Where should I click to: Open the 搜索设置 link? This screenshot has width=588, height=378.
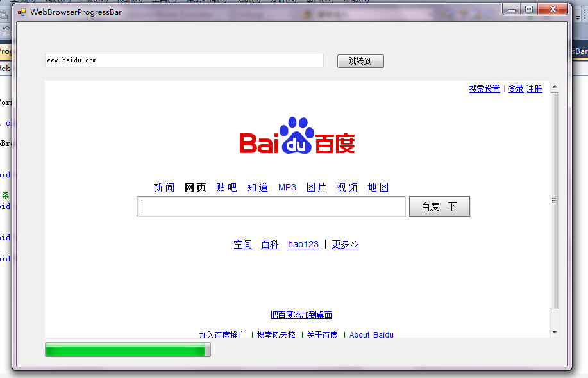(485, 89)
